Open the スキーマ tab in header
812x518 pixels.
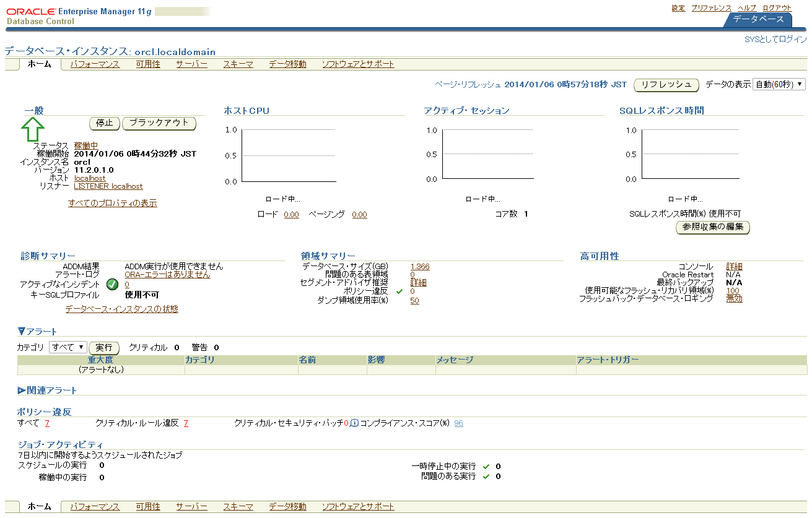[238, 64]
